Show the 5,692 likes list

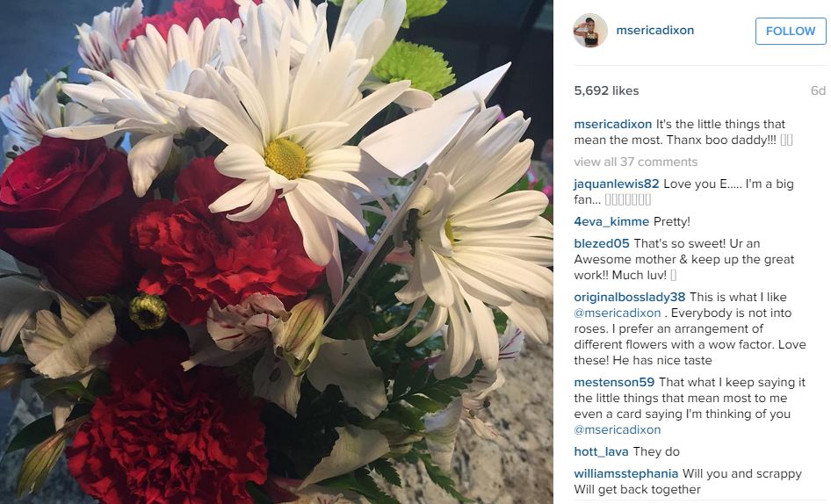606,90
